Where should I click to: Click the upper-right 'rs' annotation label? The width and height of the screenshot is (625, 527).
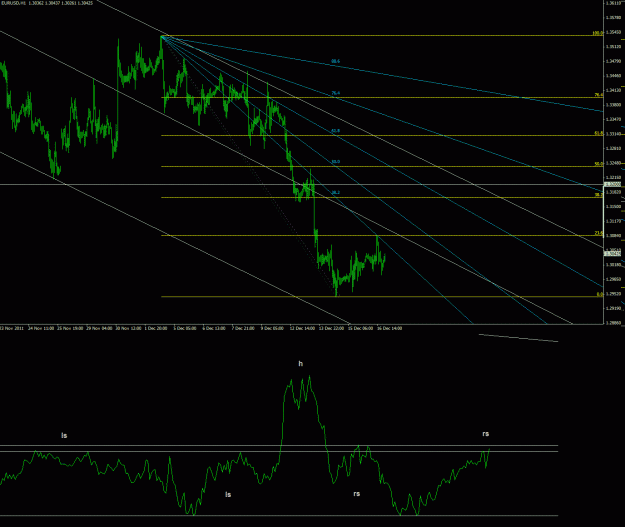point(485,434)
